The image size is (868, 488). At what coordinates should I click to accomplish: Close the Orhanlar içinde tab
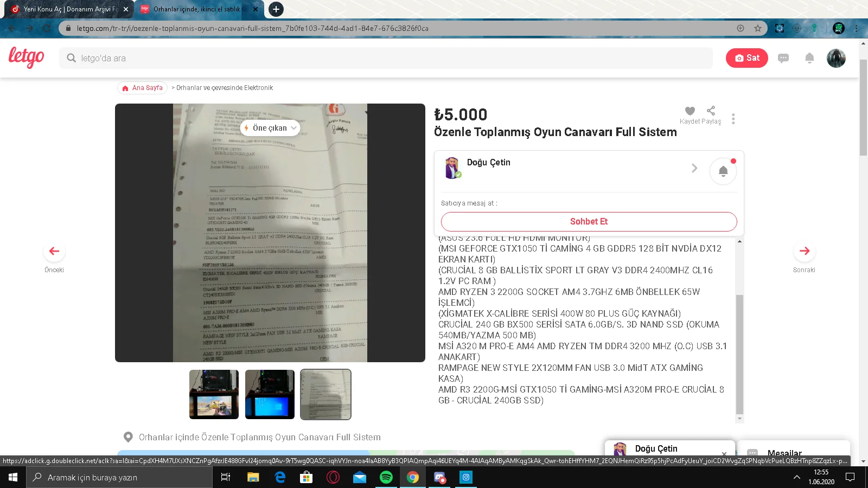click(256, 9)
